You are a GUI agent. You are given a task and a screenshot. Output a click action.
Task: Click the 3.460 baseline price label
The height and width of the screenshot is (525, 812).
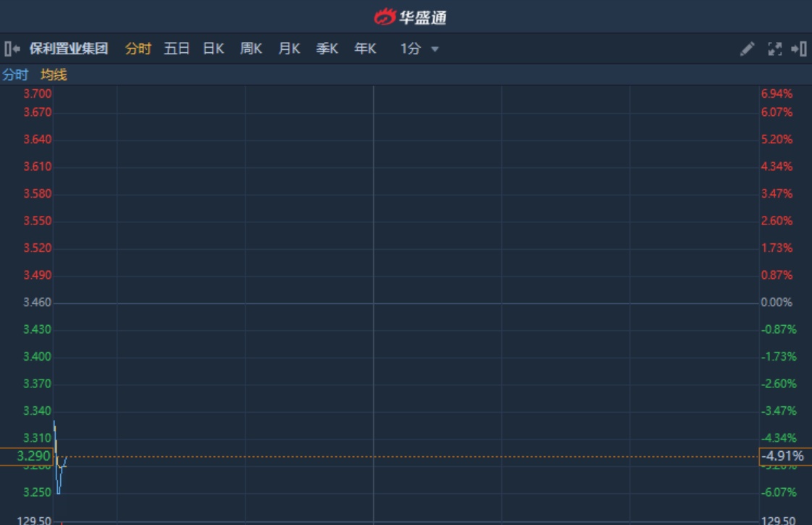37,303
